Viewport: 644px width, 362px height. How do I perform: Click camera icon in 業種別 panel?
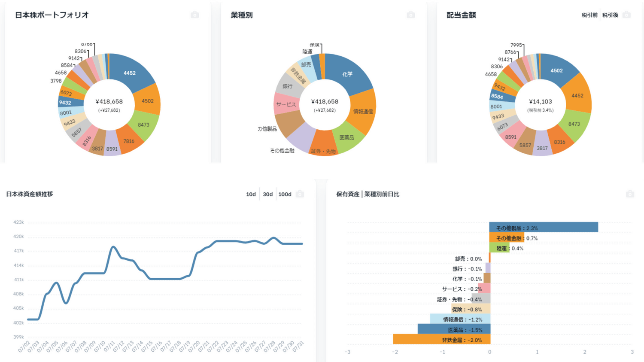coord(411,15)
